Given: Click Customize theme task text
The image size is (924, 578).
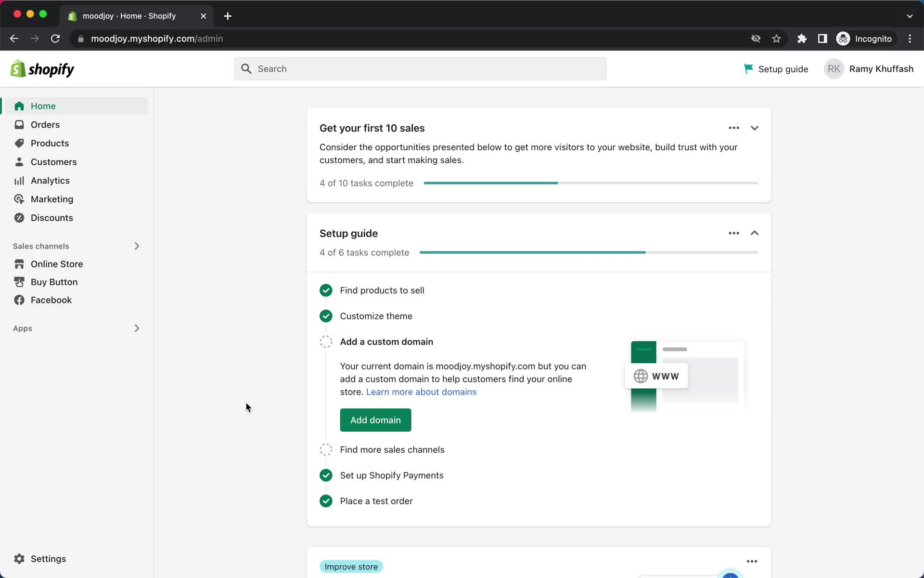Looking at the screenshot, I should point(376,316).
